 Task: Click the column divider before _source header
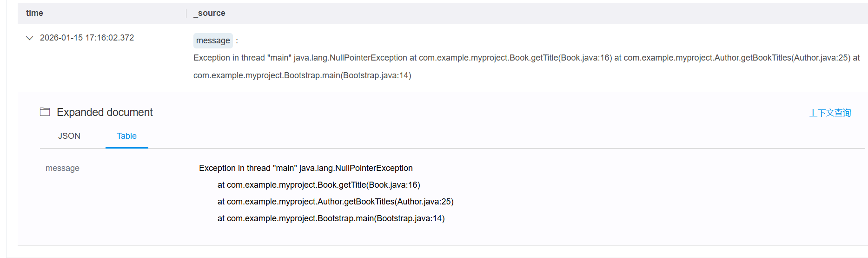coord(186,14)
